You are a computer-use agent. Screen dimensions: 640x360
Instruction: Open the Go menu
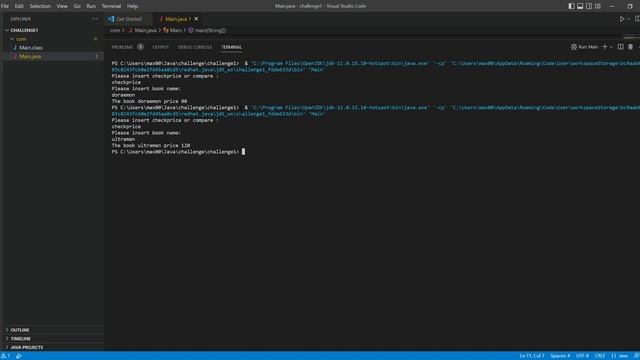pyautogui.click(x=77, y=6)
